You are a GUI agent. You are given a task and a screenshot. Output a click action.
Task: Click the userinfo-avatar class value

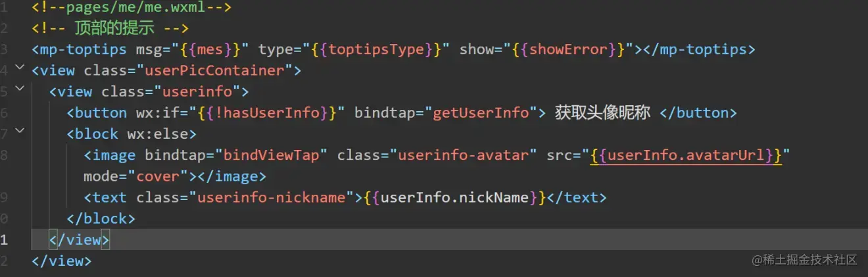click(x=463, y=155)
